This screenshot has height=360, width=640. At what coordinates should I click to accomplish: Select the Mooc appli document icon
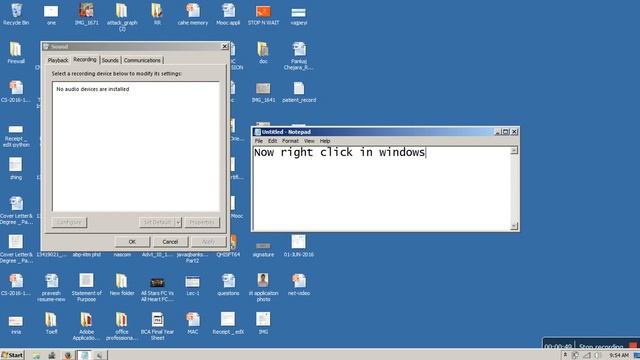click(x=228, y=14)
